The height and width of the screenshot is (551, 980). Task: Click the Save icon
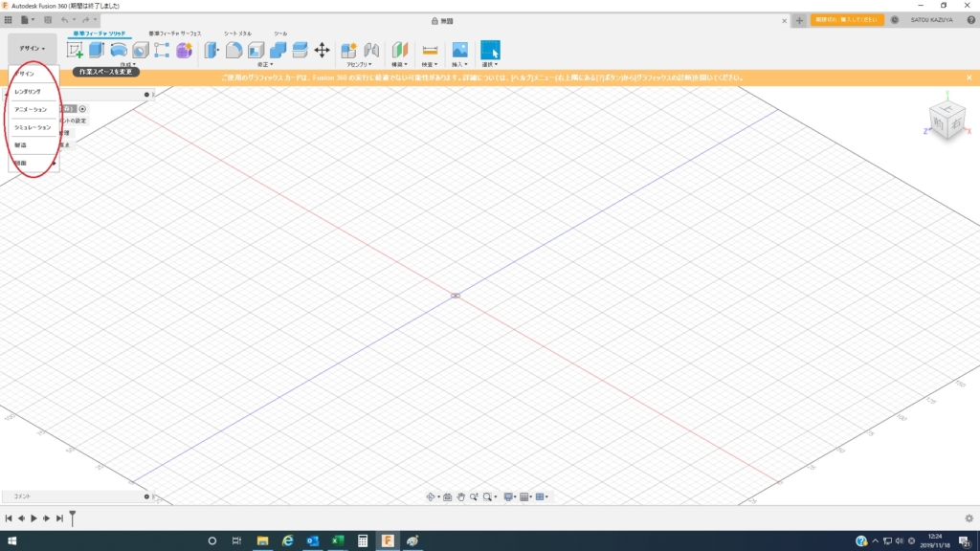point(48,20)
